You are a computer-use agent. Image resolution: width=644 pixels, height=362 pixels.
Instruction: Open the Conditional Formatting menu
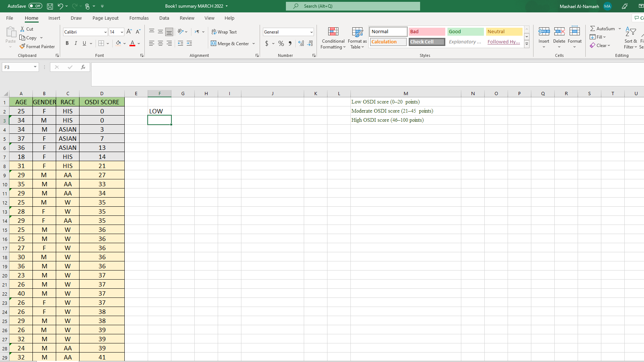(333, 38)
